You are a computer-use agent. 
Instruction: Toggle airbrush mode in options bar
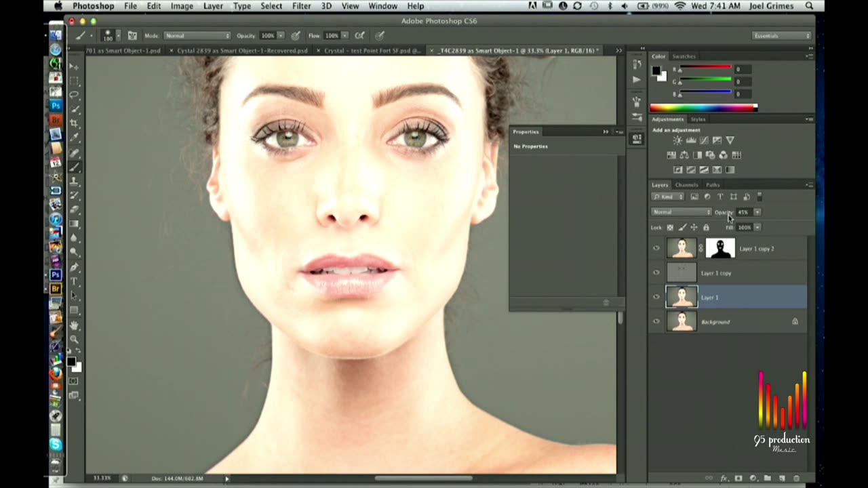pos(360,35)
